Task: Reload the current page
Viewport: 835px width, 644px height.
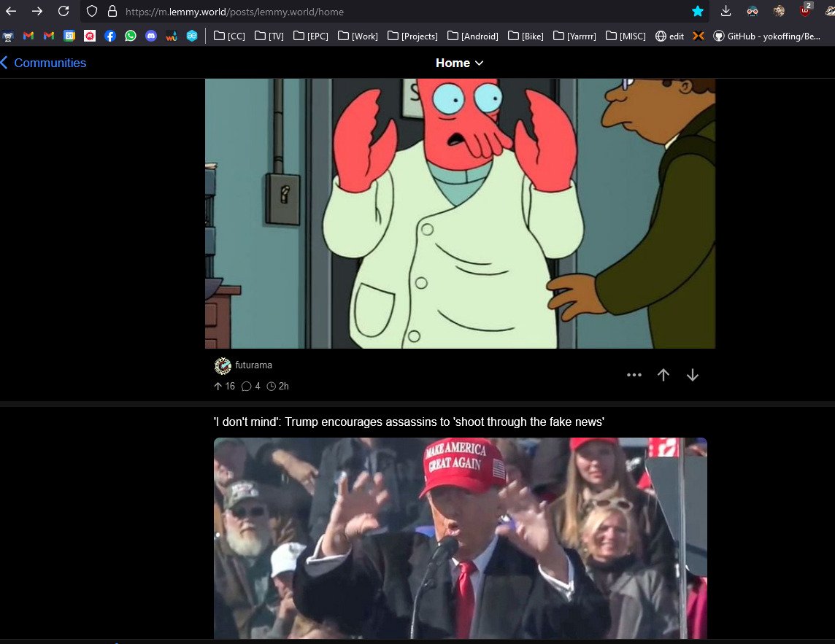Action: point(64,11)
